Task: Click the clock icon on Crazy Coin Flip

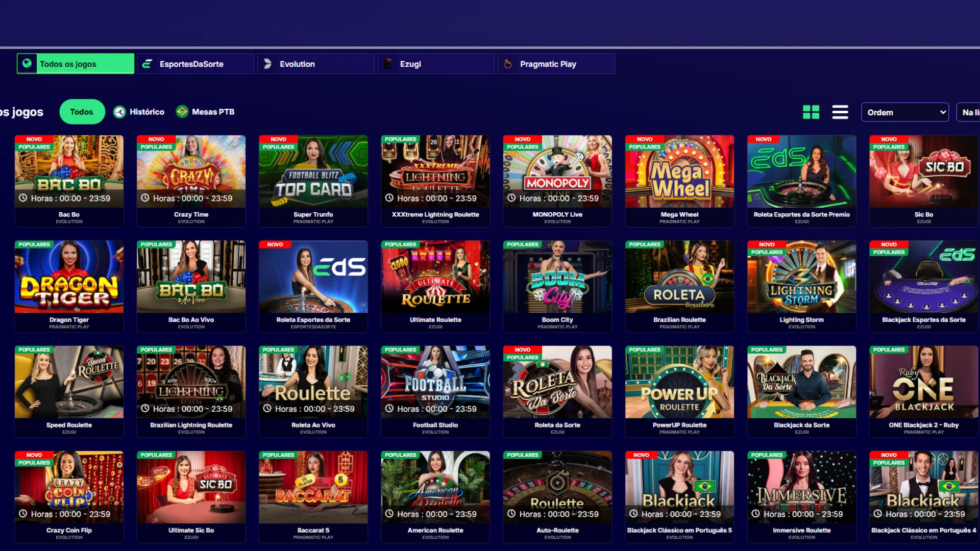Action: (23, 514)
